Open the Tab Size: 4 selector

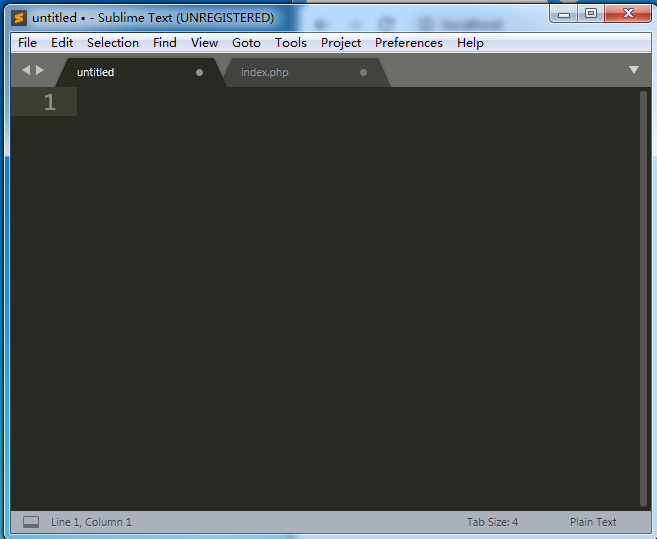tap(492, 522)
